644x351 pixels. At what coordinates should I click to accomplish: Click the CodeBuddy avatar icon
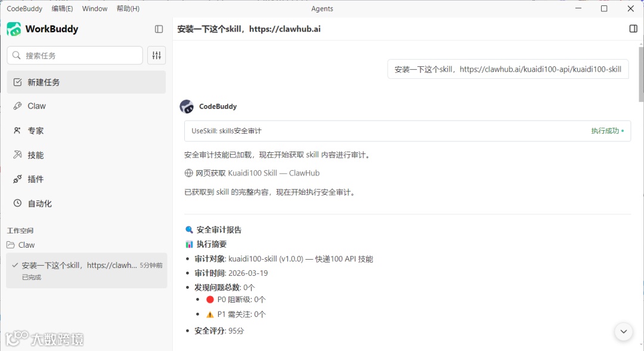pyautogui.click(x=187, y=106)
